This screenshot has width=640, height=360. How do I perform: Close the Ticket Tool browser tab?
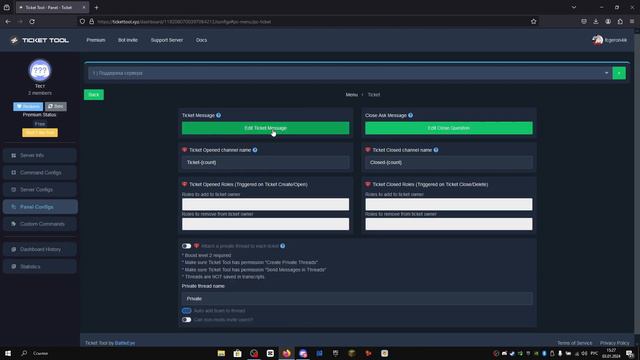tap(84, 7)
